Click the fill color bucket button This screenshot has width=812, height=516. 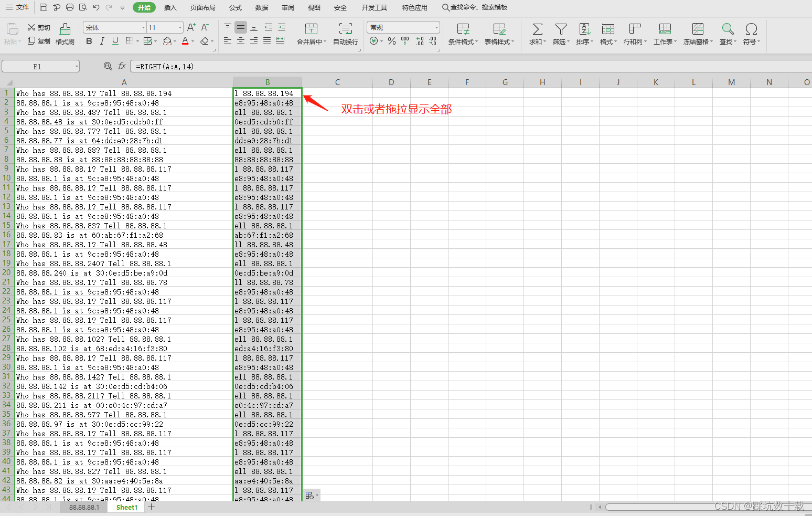[167, 41]
